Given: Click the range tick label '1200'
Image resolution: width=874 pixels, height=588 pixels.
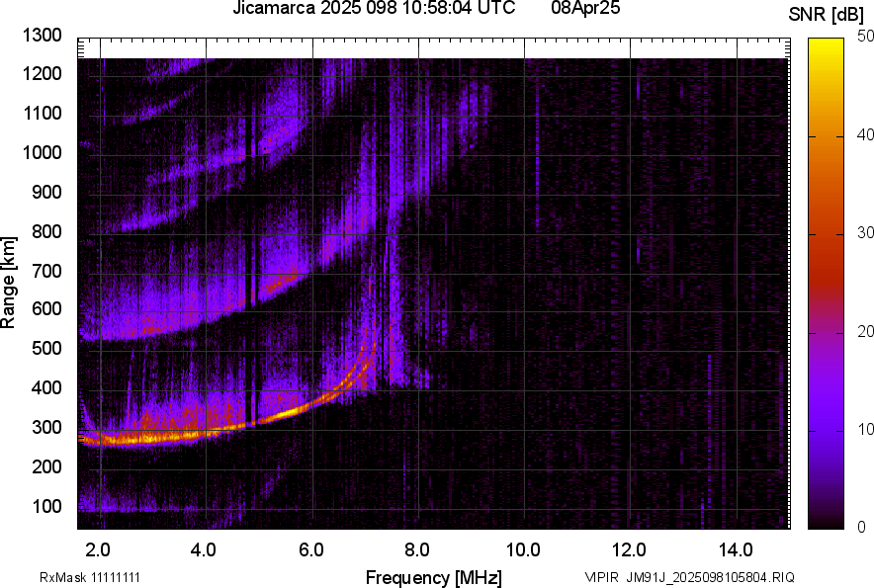Looking at the screenshot, I should pyautogui.click(x=42, y=73).
